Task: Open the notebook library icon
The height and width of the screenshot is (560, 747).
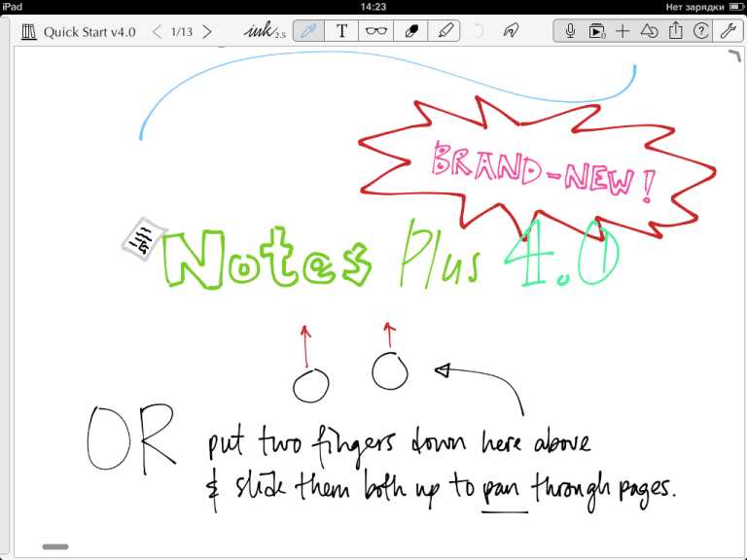Action: [x=29, y=32]
